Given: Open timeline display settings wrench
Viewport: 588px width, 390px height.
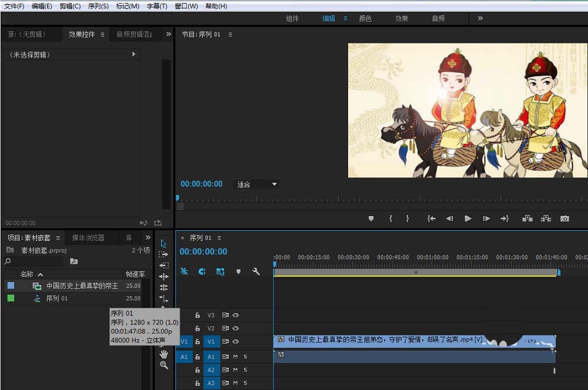Looking at the screenshot, I should [x=256, y=271].
